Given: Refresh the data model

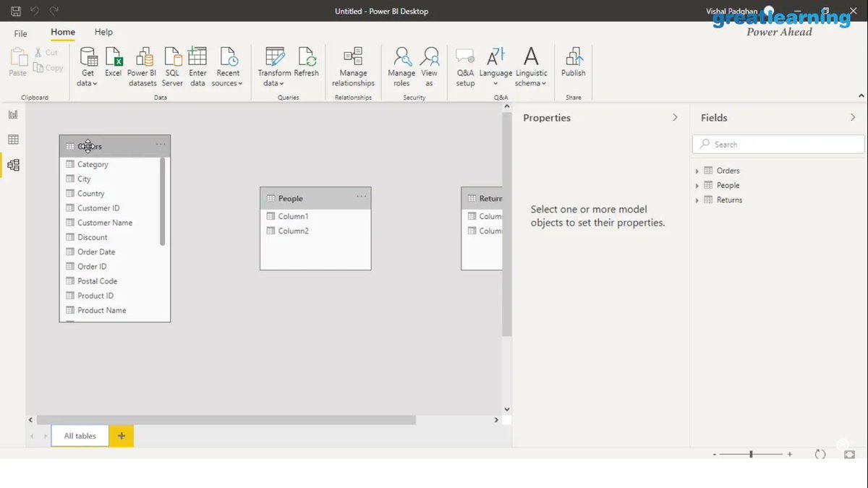Looking at the screenshot, I should click(x=307, y=62).
